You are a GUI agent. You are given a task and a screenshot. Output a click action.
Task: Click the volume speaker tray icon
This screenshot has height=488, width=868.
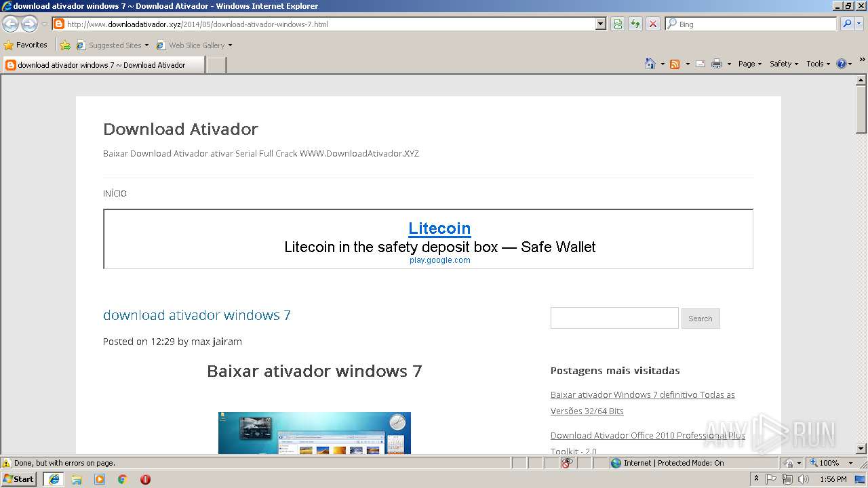pyautogui.click(x=804, y=479)
